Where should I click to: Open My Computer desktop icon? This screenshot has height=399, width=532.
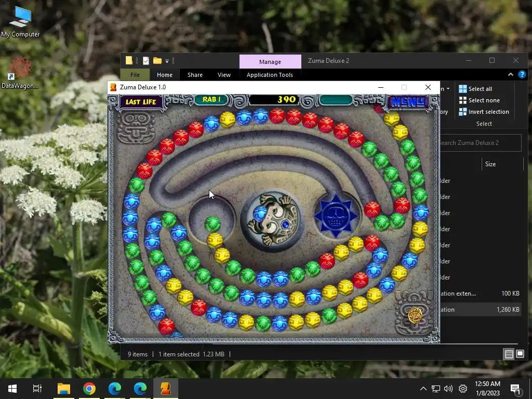[20, 22]
